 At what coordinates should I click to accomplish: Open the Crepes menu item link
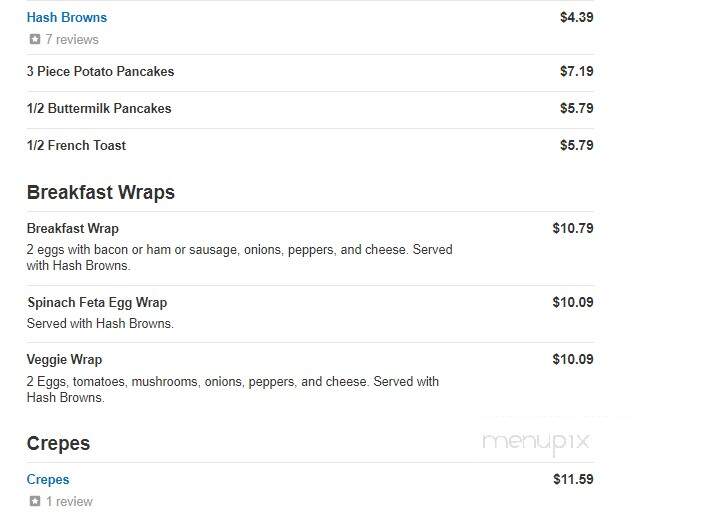[48, 479]
